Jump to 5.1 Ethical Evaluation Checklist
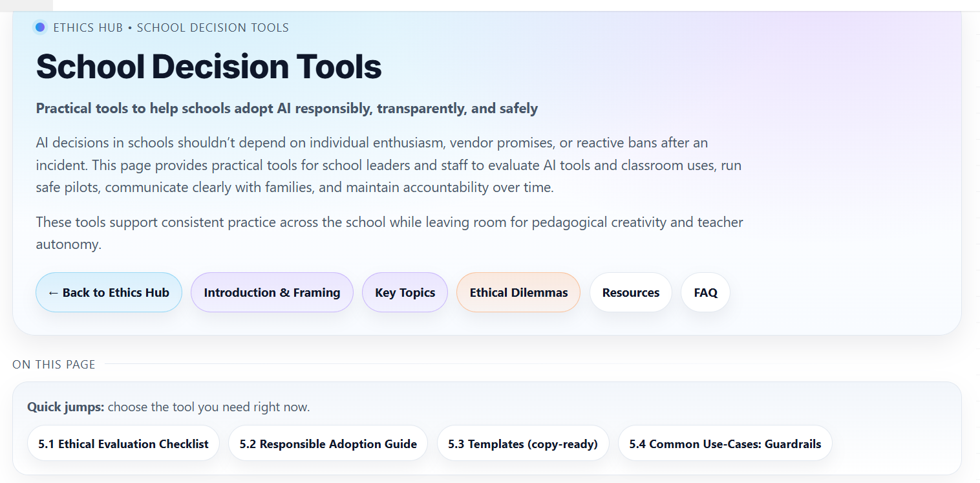980x483 pixels. 123,444
